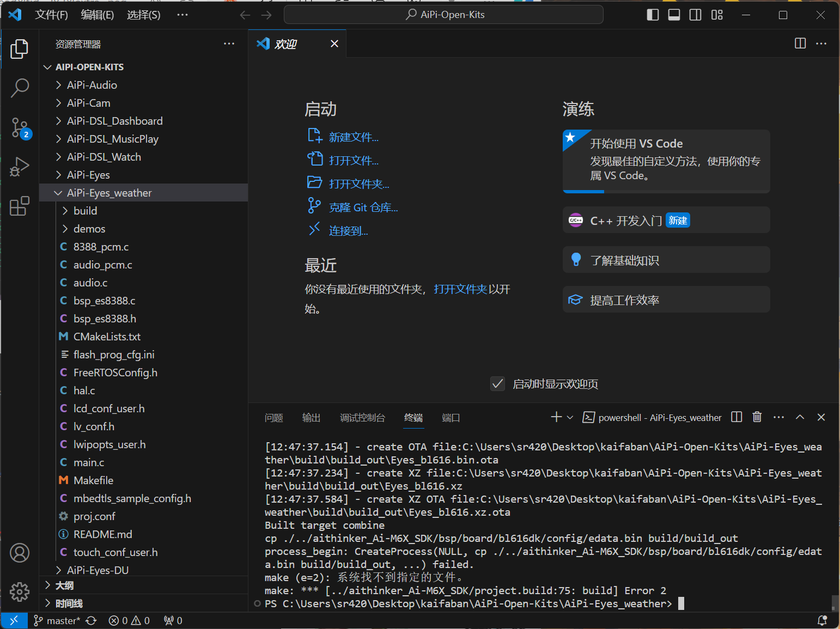
Task: Open the Manage gear icon
Action: (x=20, y=591)
